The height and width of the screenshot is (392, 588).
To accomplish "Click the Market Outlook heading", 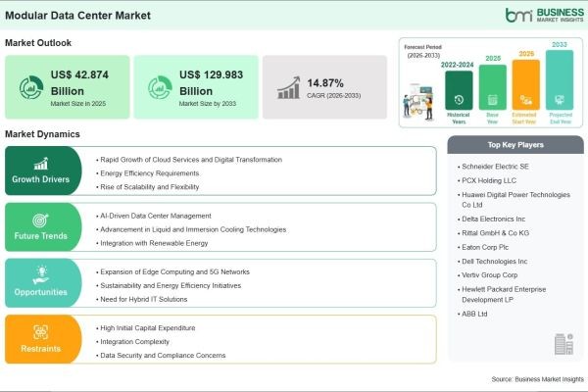I will [x=38, y=43].
